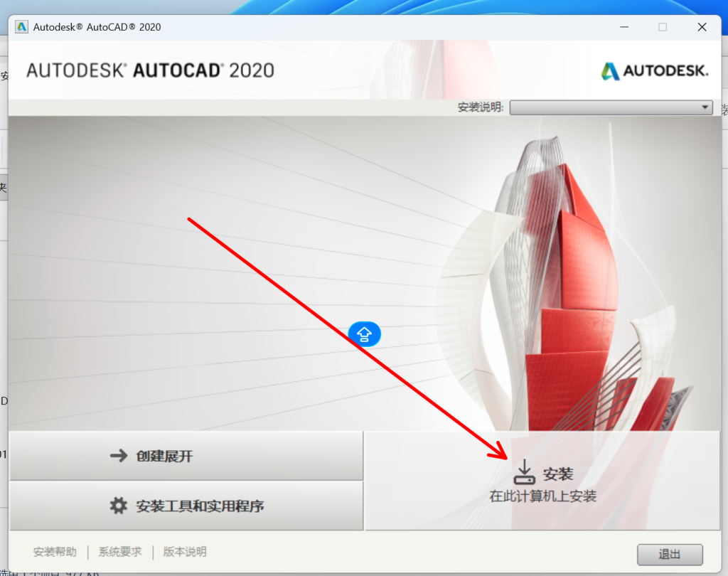Open the 安装帮助 link

55,552
